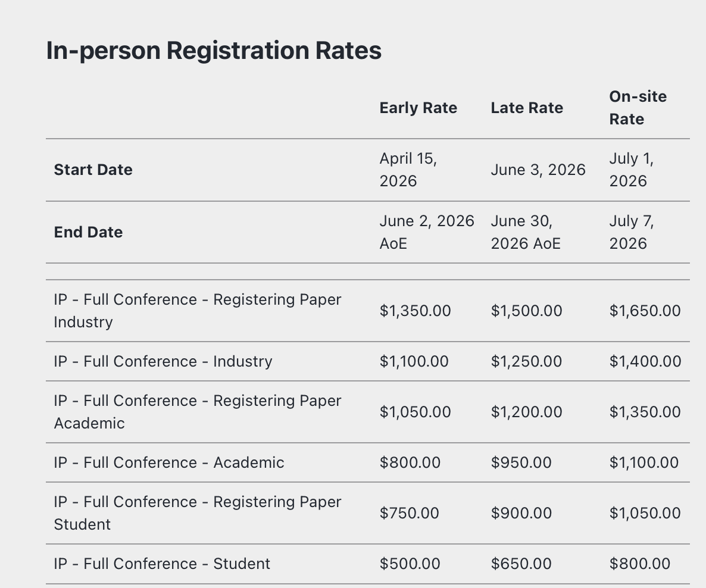Click the July 7, 2026 end date
This screenshot has width=706, height=588.
[631, 232]
